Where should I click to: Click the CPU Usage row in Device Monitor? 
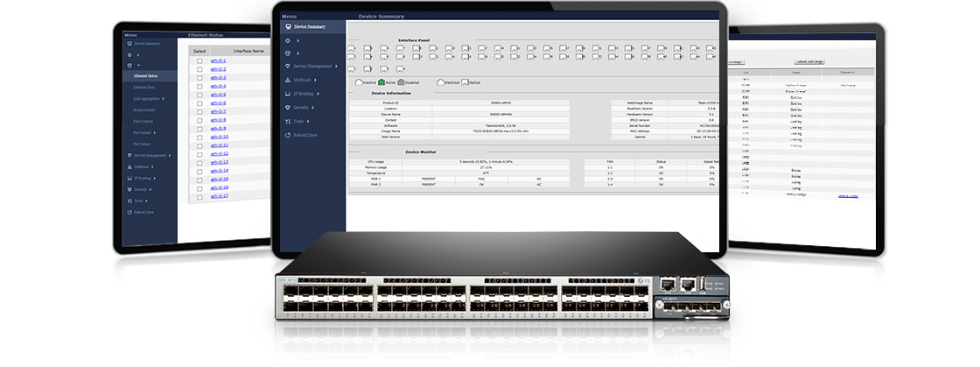(x=458, y=162)
